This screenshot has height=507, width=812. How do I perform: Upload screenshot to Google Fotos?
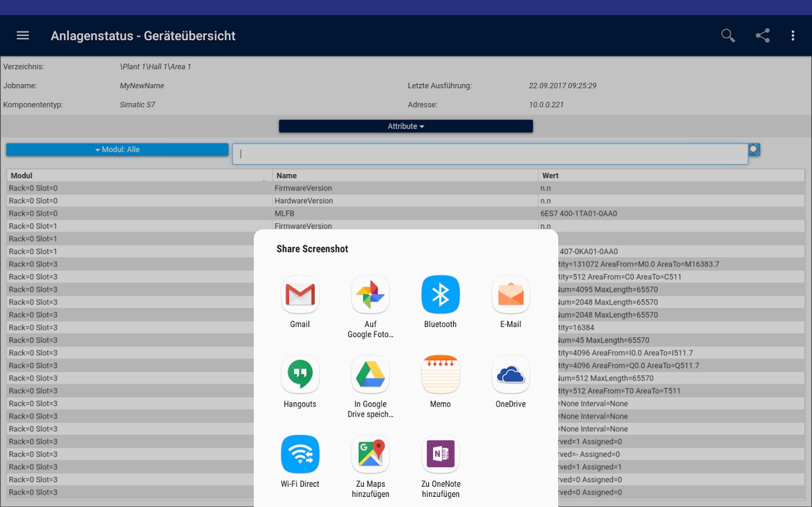point(370,305)
